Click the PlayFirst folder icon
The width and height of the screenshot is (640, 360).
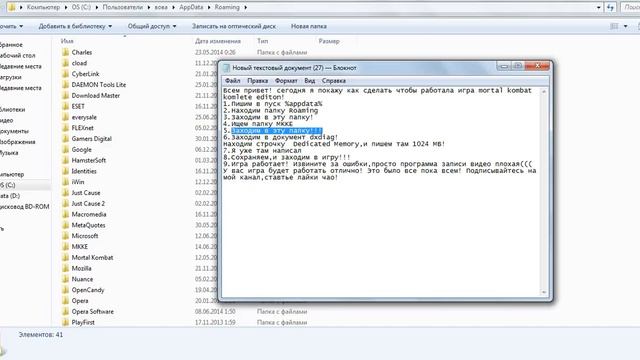pyautogui.click(x=65, y=322)
